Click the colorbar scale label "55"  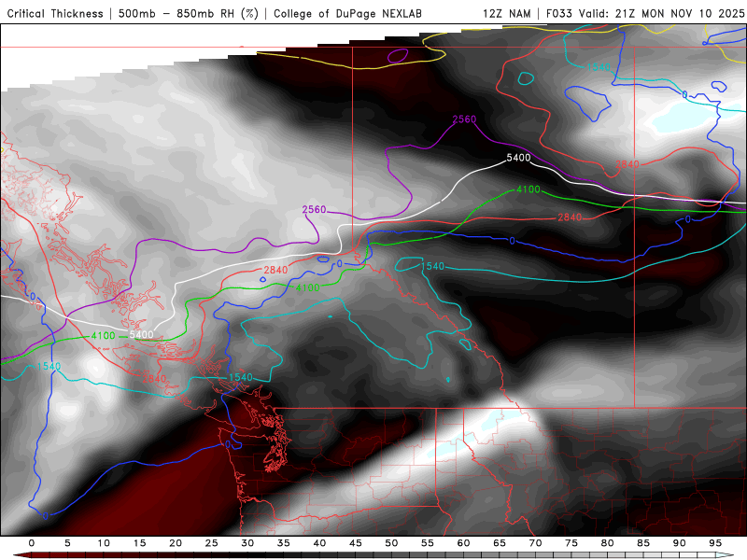click(x=428, y=543)
